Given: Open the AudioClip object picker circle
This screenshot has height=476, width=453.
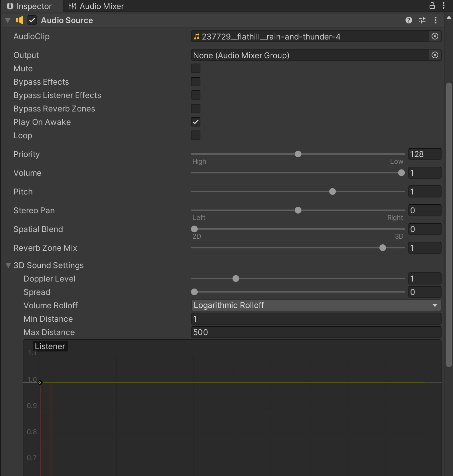Looking at the screenshot, I should 435,36.
